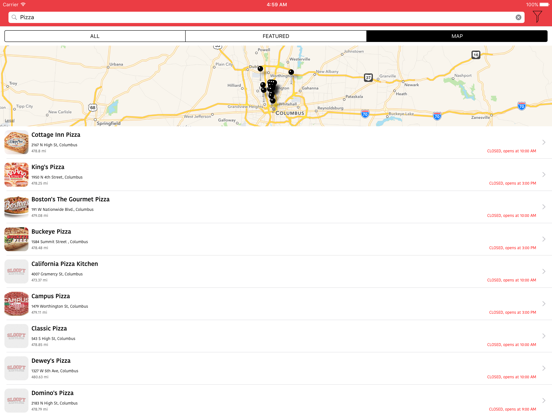Tap Route 37 shield on map

tap(368, 77)
